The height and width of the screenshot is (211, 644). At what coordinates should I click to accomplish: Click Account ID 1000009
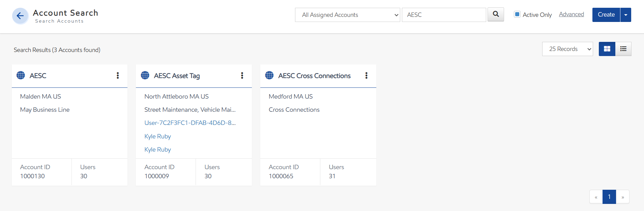157,176
